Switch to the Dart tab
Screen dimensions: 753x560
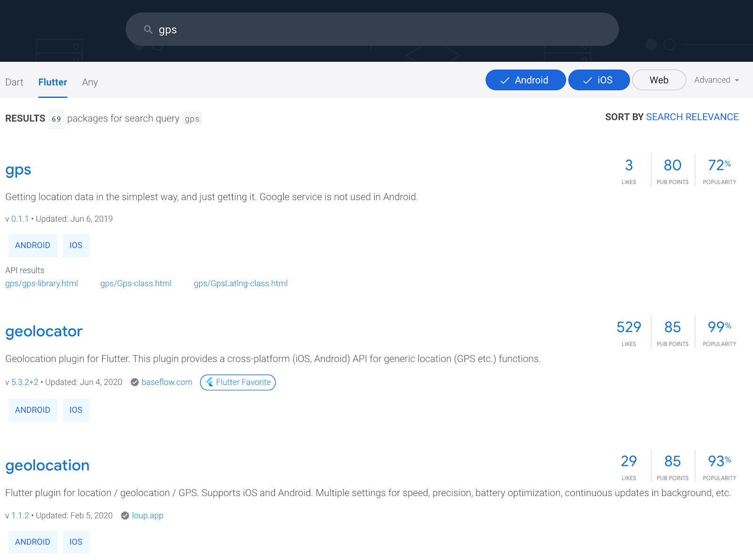pyautogui.click(x=14, y=82)
